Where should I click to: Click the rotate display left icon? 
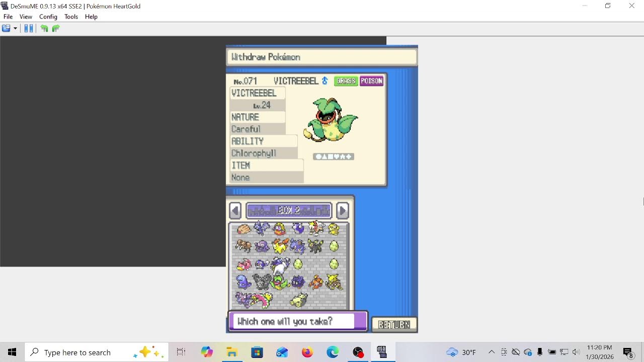[x=44, y=28]
